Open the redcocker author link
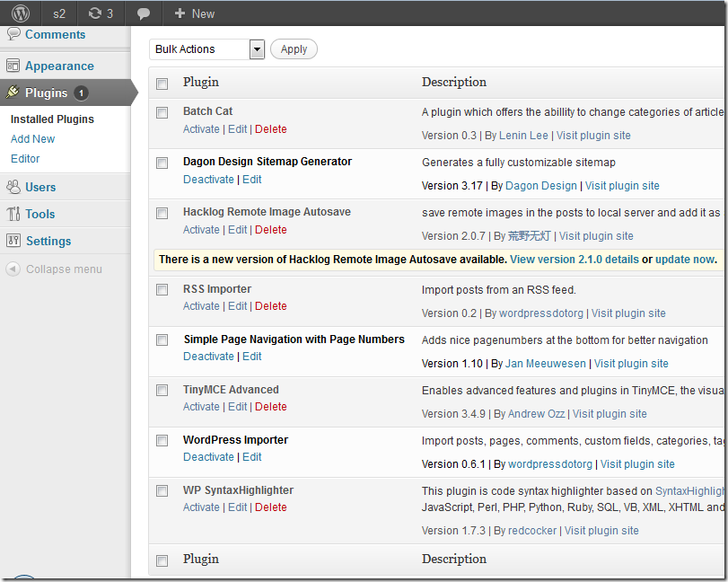 [x=532, y=531]
